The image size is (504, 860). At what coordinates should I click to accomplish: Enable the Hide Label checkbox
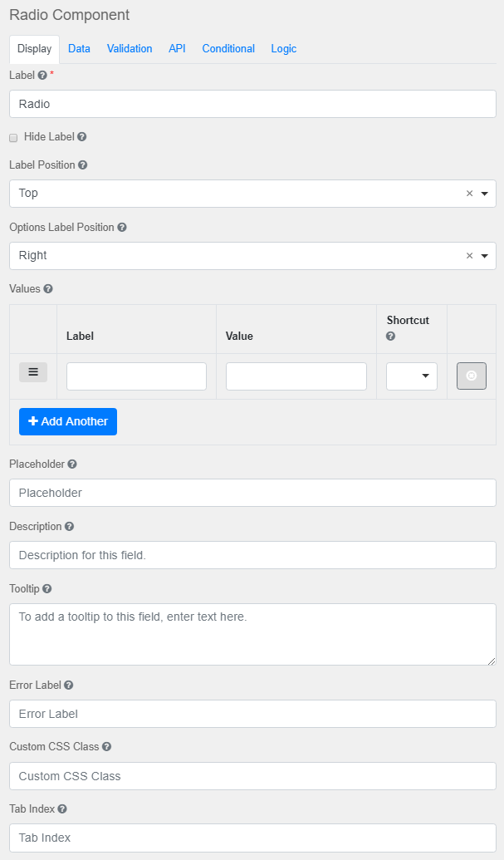click(13, 137)
